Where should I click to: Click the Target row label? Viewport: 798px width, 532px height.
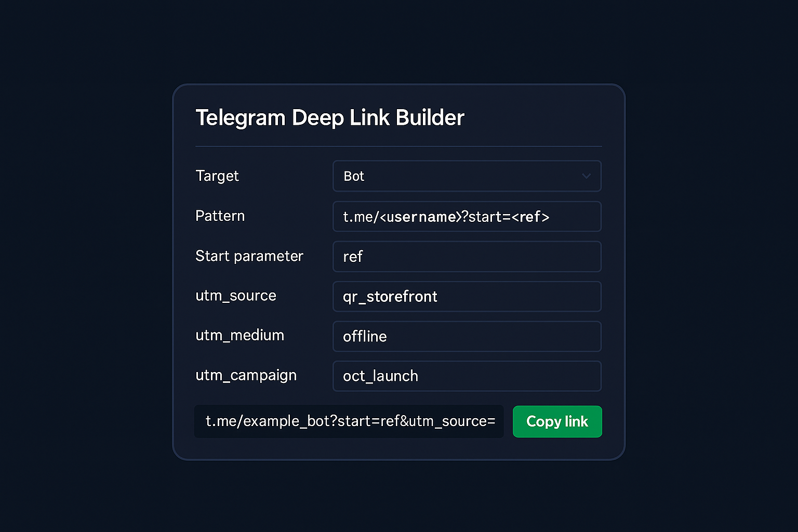click(x=217, y=176)
